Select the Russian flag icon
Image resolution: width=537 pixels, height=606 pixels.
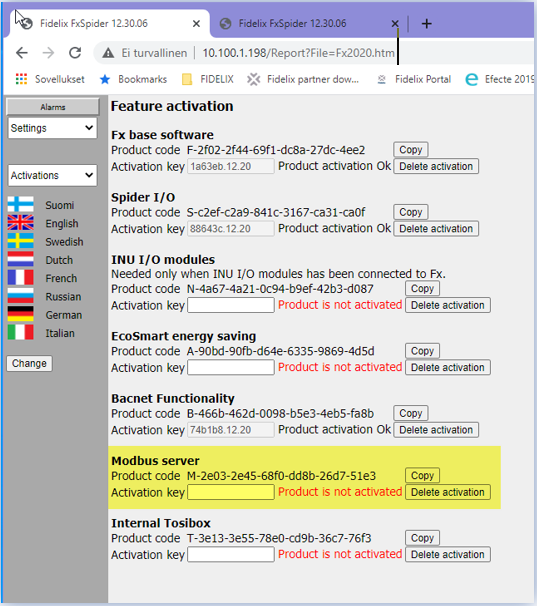[x=20, y=296]
